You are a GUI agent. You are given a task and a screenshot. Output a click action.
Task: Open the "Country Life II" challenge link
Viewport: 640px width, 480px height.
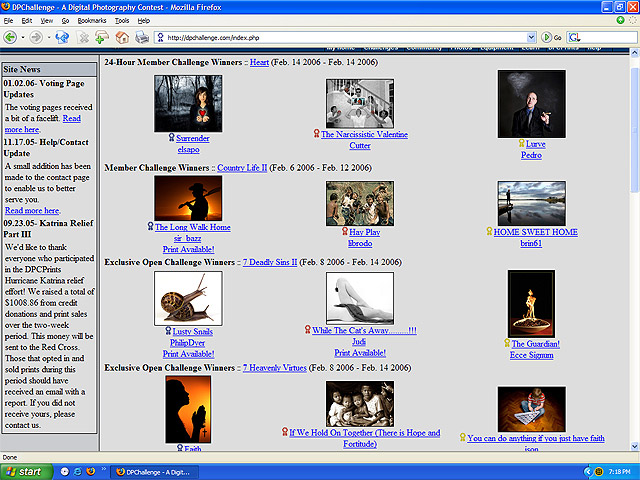245,167
